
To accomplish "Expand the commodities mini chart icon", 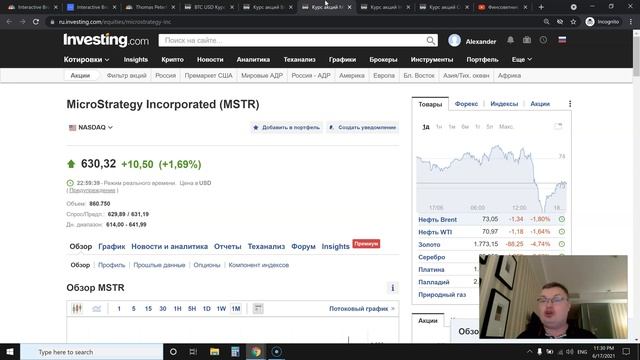I will (558, 126).
